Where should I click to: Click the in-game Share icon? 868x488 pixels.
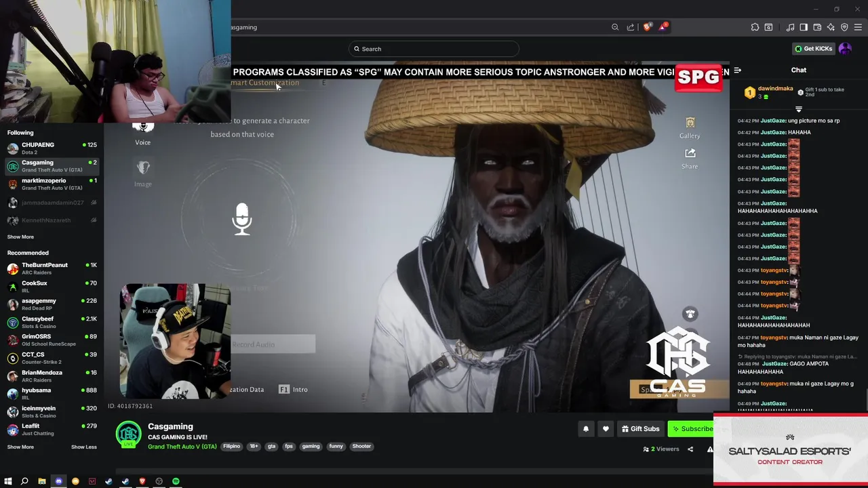(x=690, y=154)
